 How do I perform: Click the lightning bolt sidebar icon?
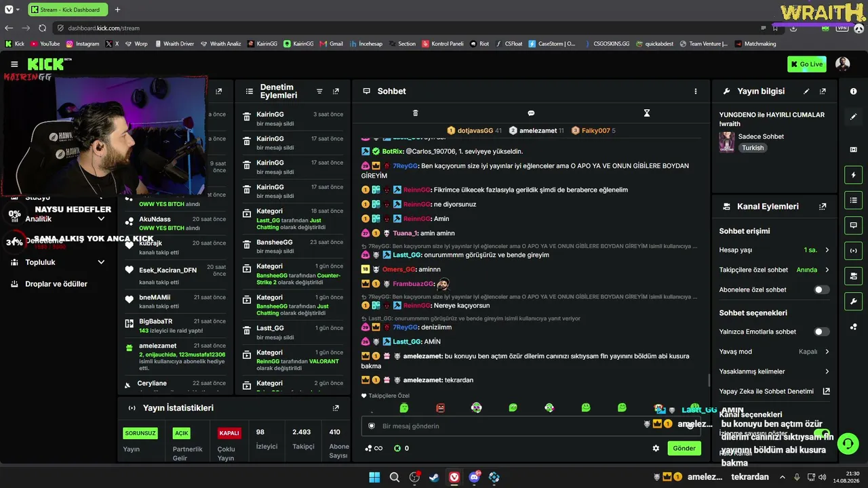pos(853,175)
